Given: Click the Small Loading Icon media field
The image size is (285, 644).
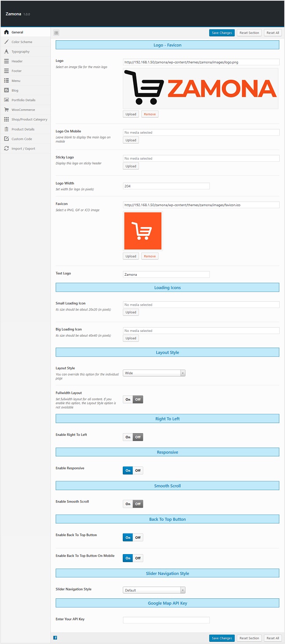Looking at the screenshot, I should pos(201,305).
